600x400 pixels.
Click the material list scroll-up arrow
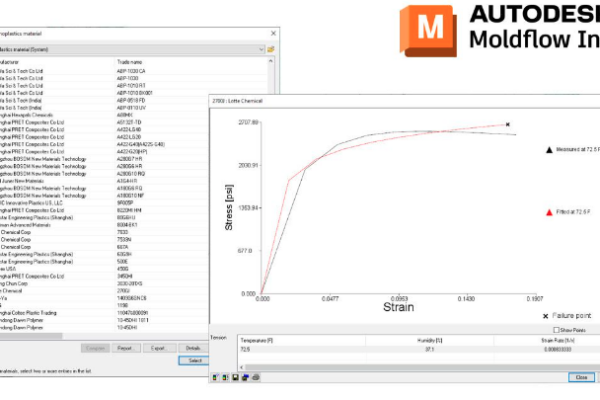click(x=271, y=61)
